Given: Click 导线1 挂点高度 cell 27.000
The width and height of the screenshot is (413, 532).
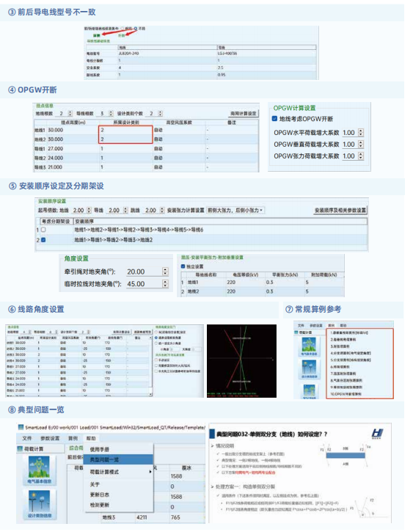Looking at the screenshot, I should (73, 149).
